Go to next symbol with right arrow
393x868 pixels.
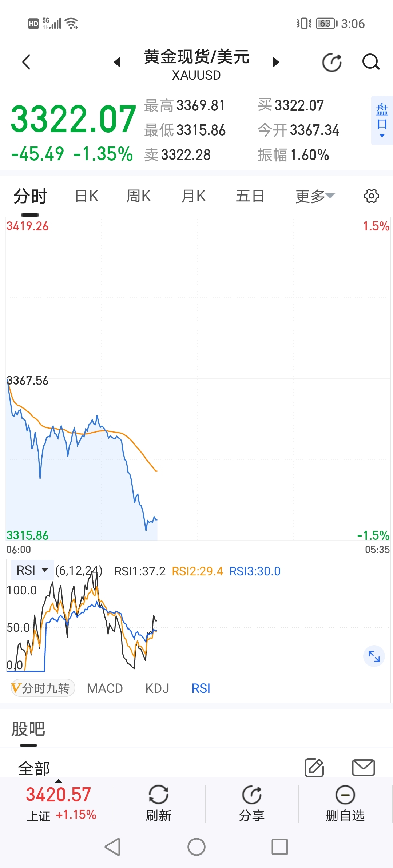point(276,62)
